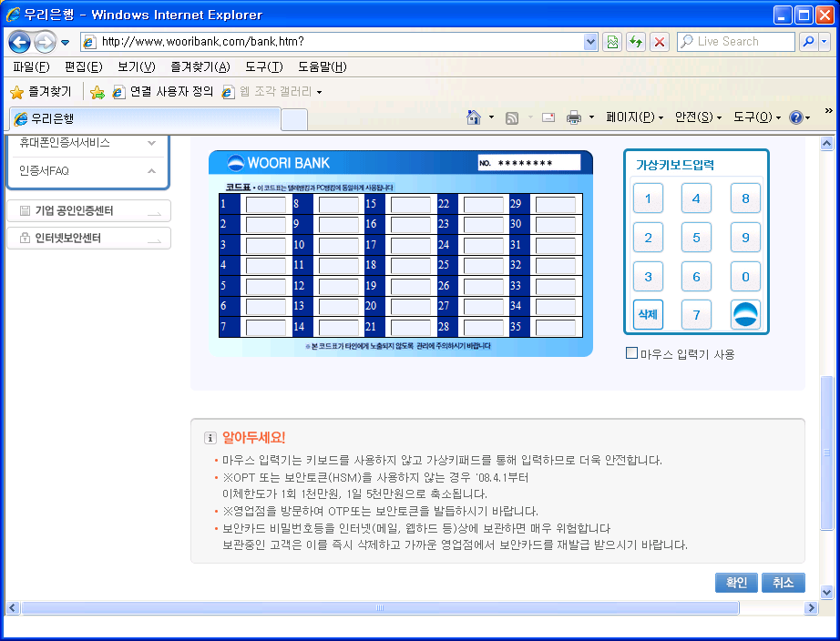
Task: Click the vertical scrollbar down arrow
Action: point(826,592)
